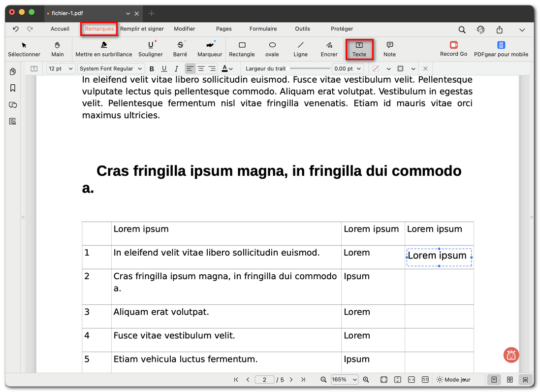The height and width of the screenshot is (392, 540).
Task: Toggle bold text formatting
Action: [152, 68]
